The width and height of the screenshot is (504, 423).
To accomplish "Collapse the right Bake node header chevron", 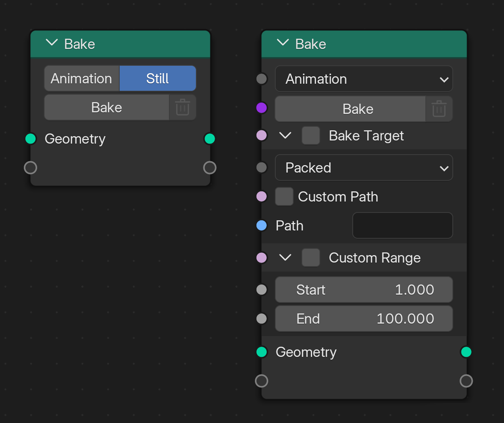I will pyautogui.click(x=283, y=43).
